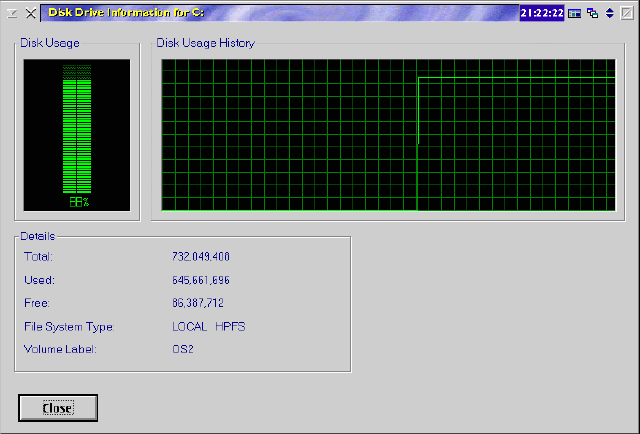Click the vertical spike in the usage history graph
This screenshot has width=640, height=434.
(417, 110)
